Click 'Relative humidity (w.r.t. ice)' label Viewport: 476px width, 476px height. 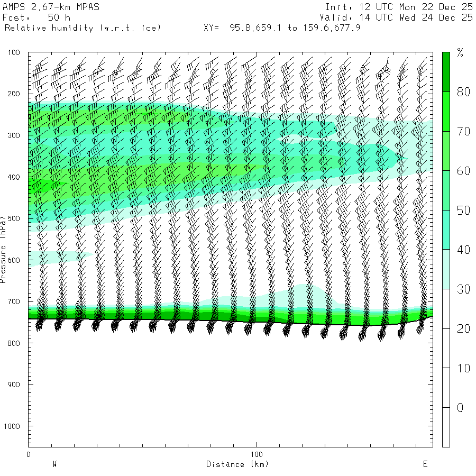[83, 28]
